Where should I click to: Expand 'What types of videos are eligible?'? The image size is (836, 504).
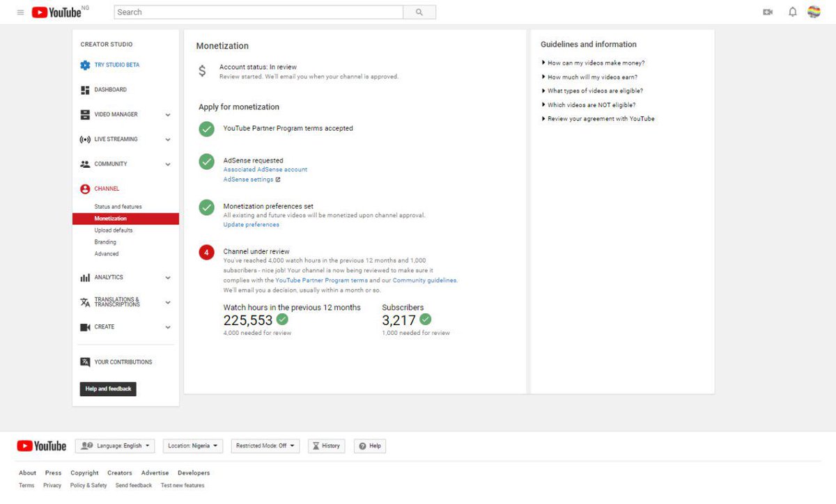[x=592, y=91]
